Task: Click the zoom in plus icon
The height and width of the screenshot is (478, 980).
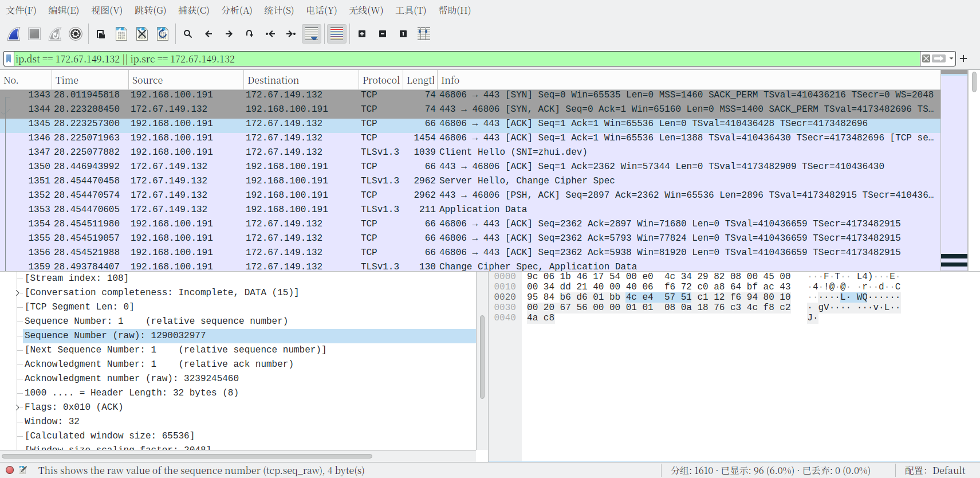Action: click(x=362, y=34)
